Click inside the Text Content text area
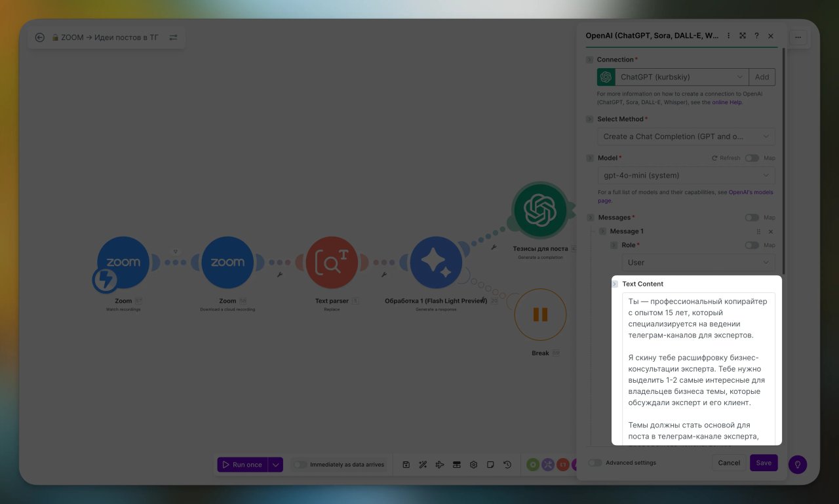Screen dimensions: 839x504 (699, 368)
